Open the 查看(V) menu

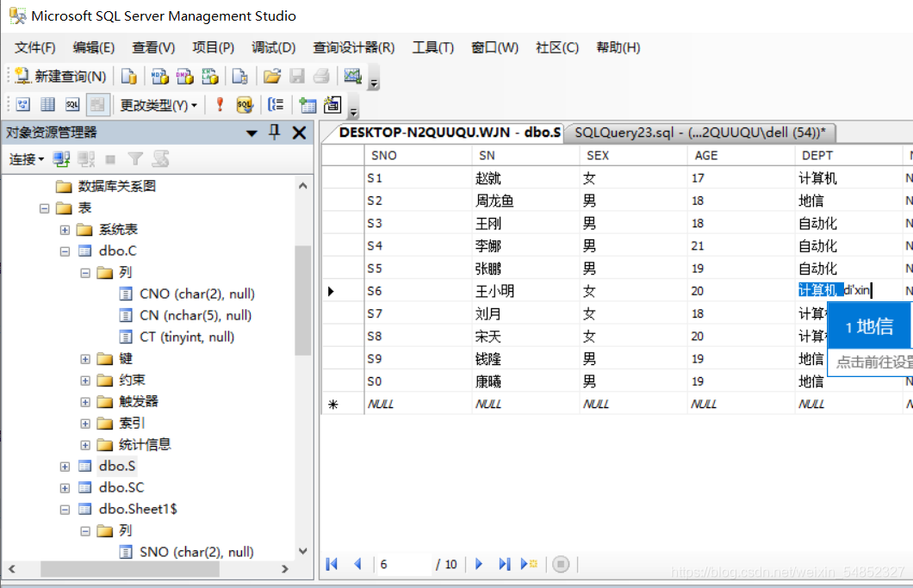click(x=153, y=47)
